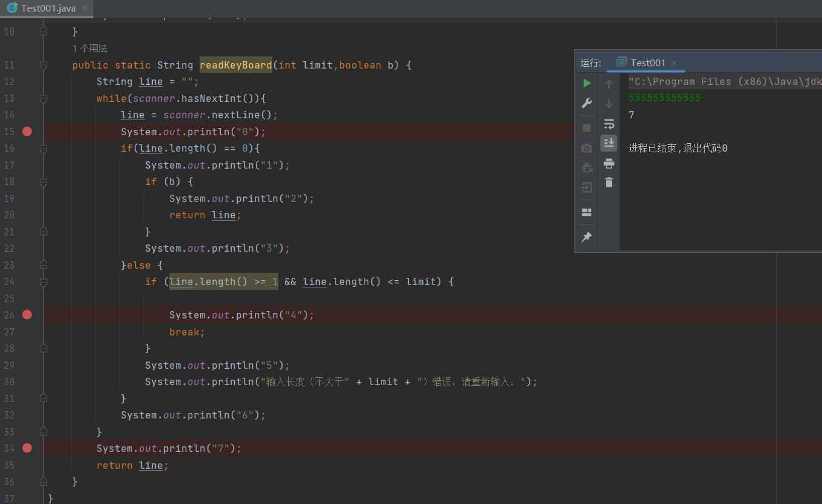Click the 'return line;' statement on line 20

(205, 215)
